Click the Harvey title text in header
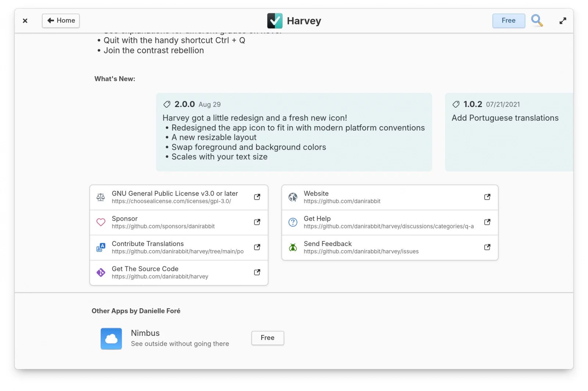 (x=304, y=21)
